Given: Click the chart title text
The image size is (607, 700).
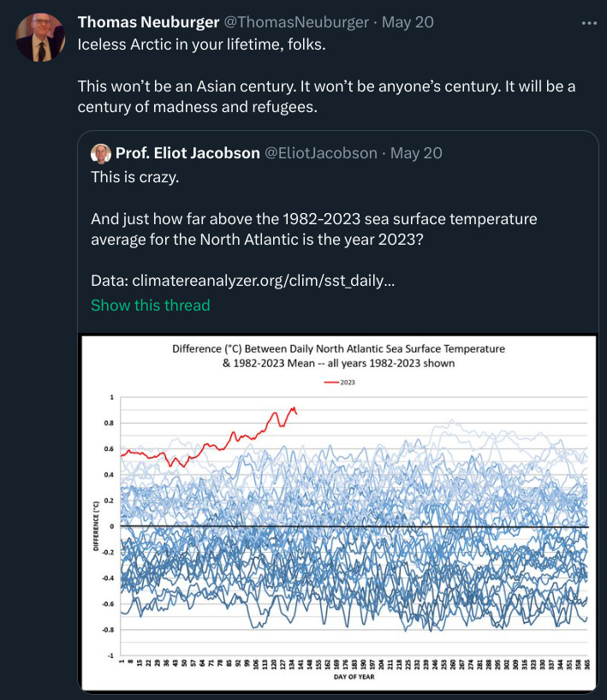Looking at the screenshot, I should click(x=338, y=356).
